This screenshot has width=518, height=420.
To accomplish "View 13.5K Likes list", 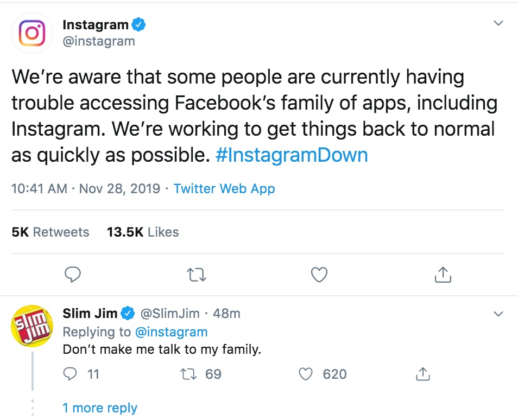I will coord(142,232).
